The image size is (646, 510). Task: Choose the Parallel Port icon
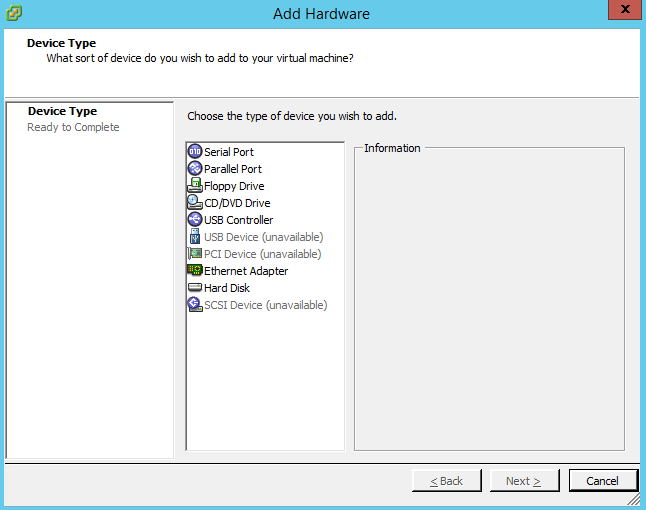(x=195, y=168)
